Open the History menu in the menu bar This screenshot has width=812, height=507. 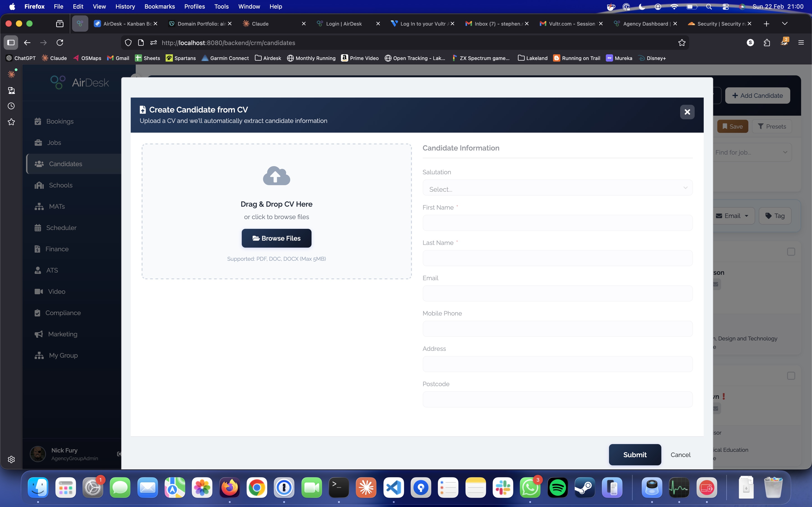point(125,6)
